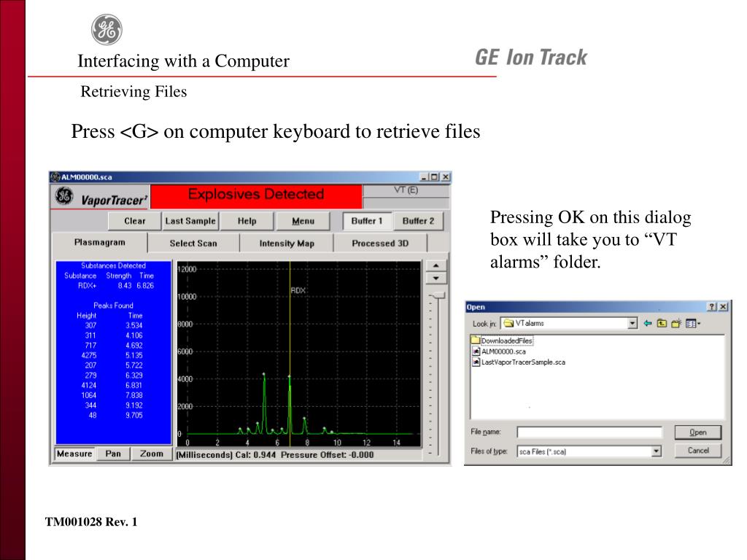This screenshot has width=747, height=560.
Task: Choose the Pan mode button
Action: (113, 454)
